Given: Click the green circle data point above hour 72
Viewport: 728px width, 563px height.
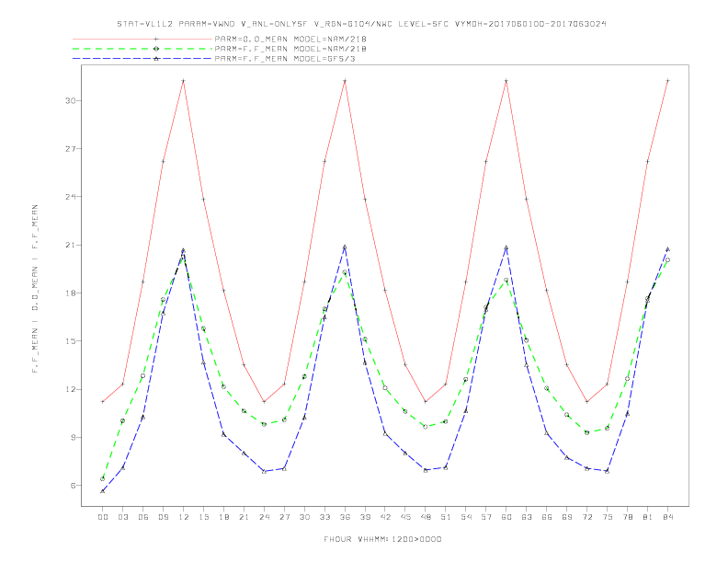Looking at the screenshot, I should coord(586,432).
